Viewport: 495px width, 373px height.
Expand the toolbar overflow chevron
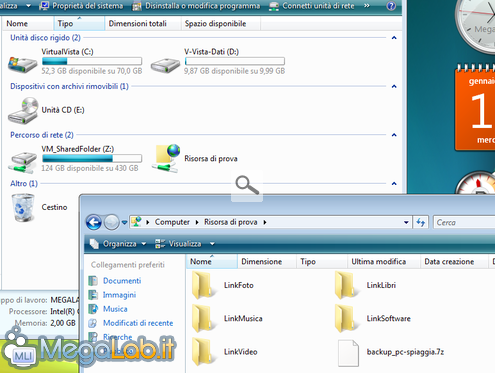click(x=367, y=6)
